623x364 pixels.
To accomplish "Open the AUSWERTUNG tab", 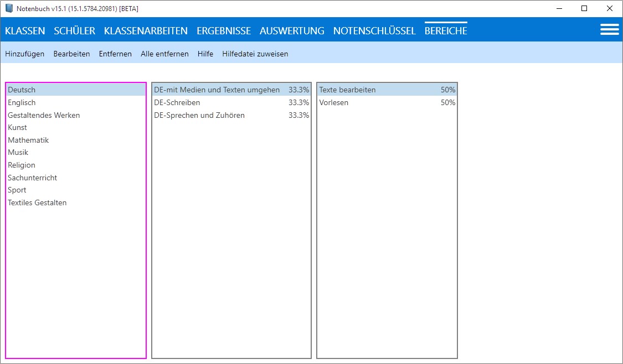I will 292,31.
